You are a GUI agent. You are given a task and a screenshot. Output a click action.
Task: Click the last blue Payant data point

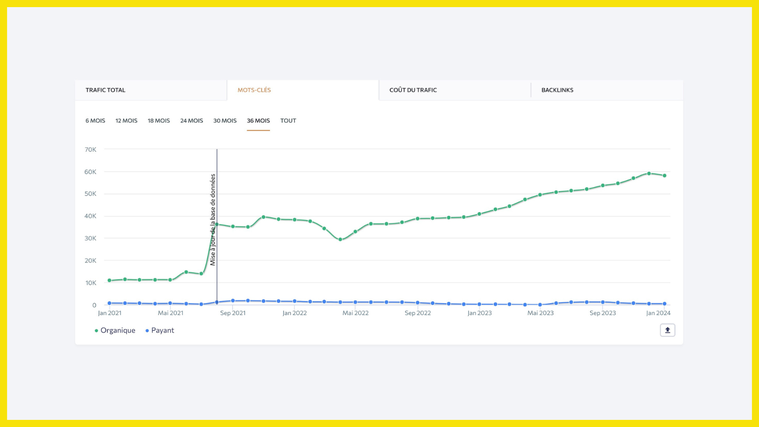point(664,304)
